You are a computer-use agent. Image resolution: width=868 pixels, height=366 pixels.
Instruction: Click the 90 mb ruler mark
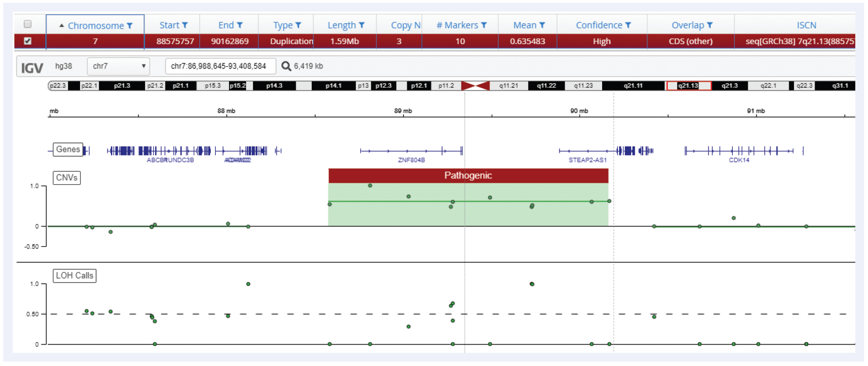pyautogui.click(x=579, y=111)
